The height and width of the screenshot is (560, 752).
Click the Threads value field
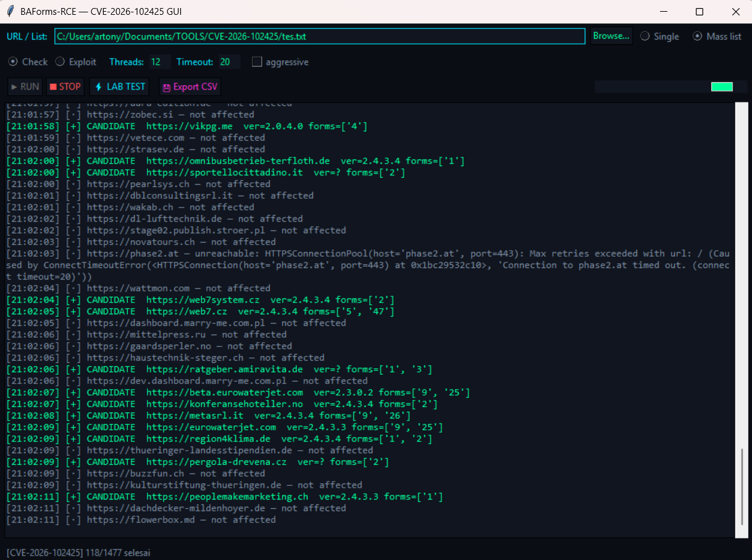click(x=159, y=62)
